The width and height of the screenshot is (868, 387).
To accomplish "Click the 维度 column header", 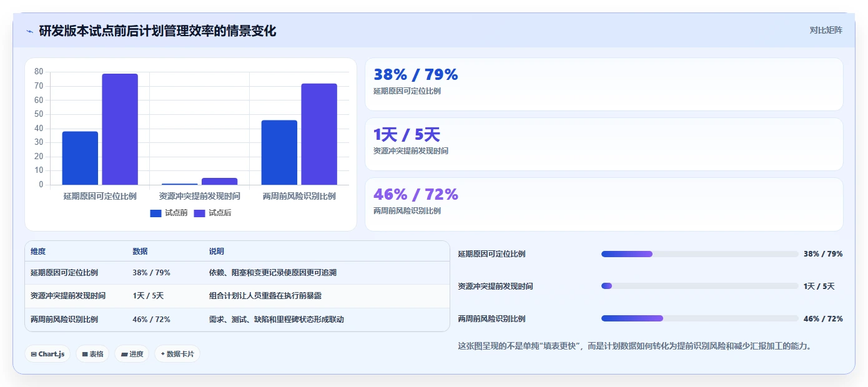I will point(38,252).
